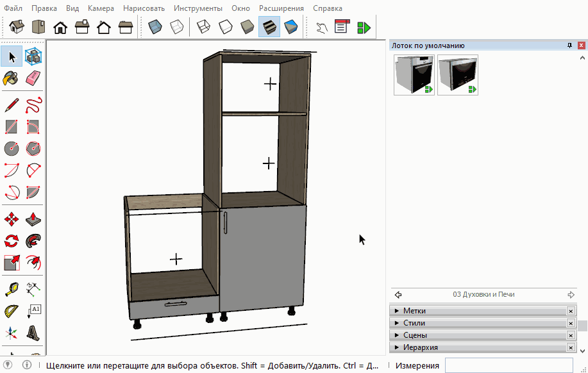
Task: Go forward in component collection
Action: pos(571,295)
